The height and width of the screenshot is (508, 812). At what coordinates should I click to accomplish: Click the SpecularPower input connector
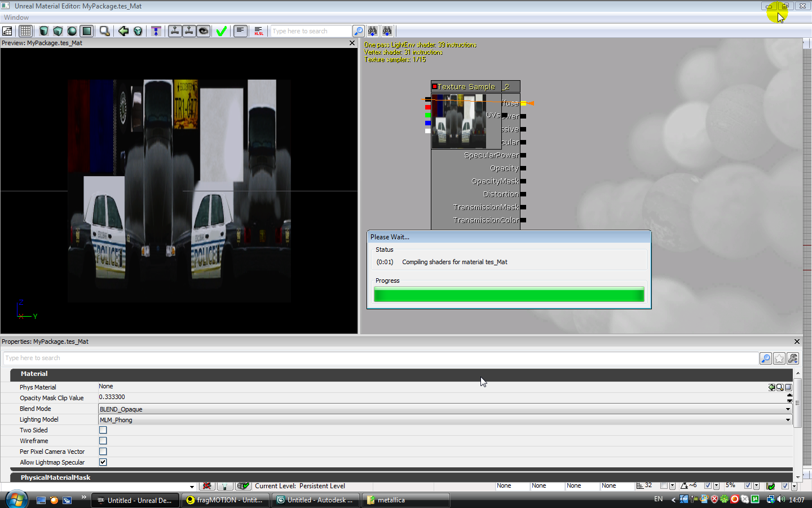pos(523,155)
